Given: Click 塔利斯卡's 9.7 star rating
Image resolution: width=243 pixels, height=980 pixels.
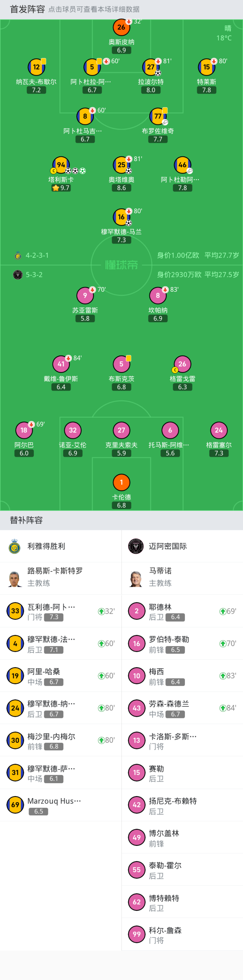Looking at the screenshot, I should pos(61,188).
